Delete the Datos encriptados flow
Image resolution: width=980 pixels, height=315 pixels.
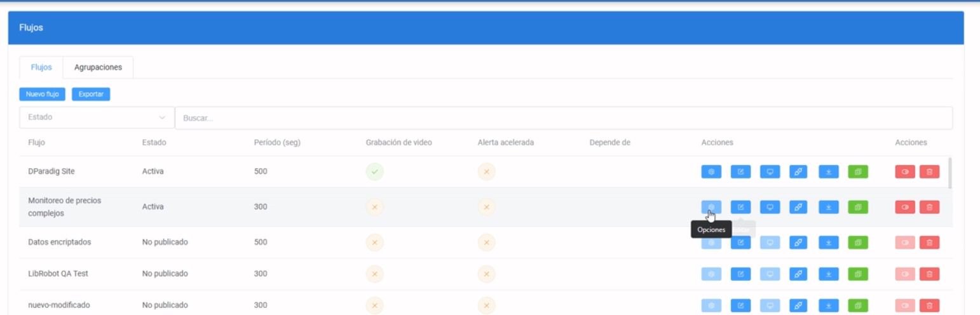[x=929, y=243]
